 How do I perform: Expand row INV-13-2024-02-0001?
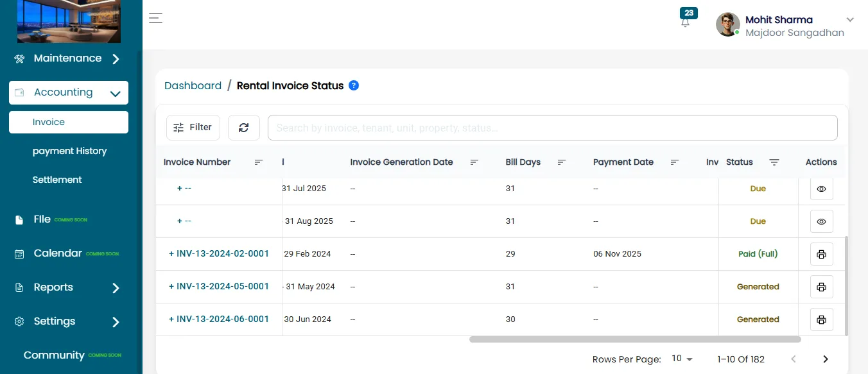171,253
